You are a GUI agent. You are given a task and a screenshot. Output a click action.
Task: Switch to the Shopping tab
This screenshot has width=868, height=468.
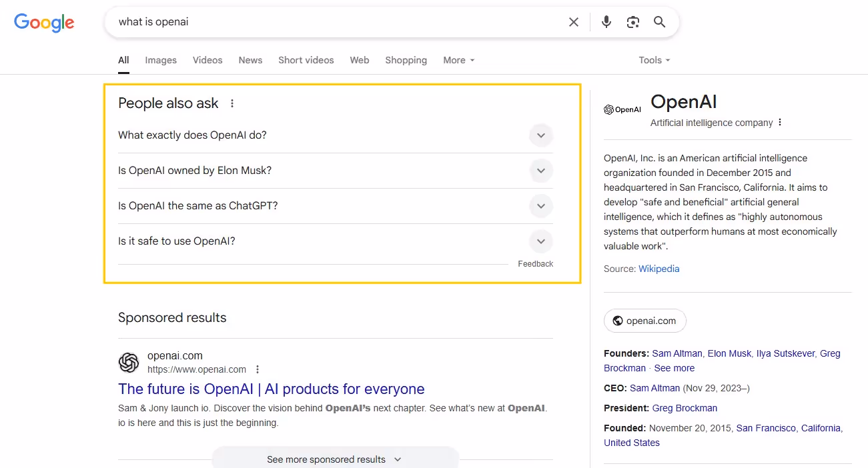[406, 60]
